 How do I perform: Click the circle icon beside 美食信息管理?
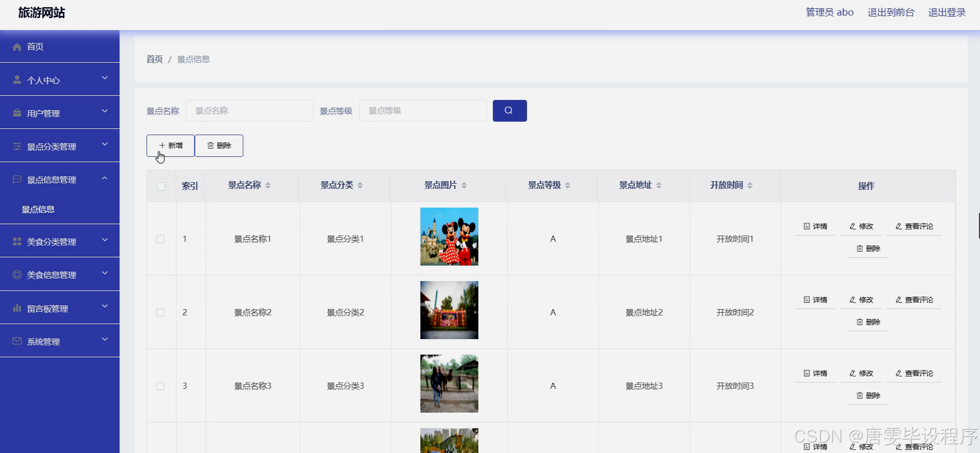[x=17, y=275]
